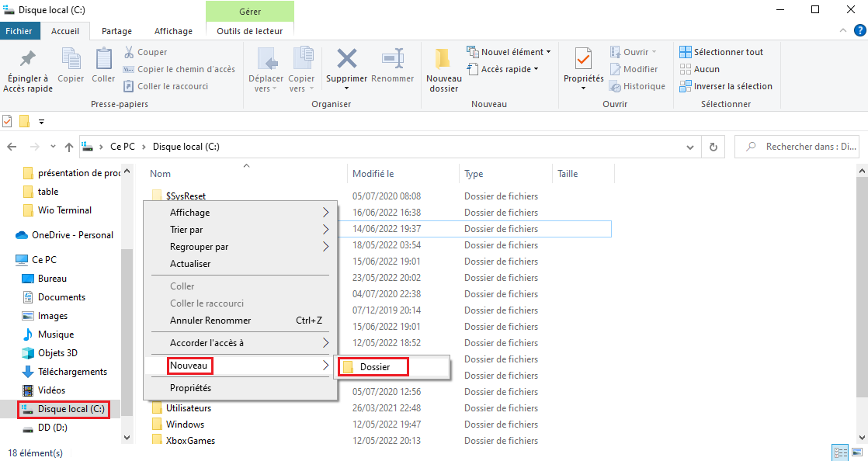Switch to details view icon
The image size is (868, 461).
840,452
